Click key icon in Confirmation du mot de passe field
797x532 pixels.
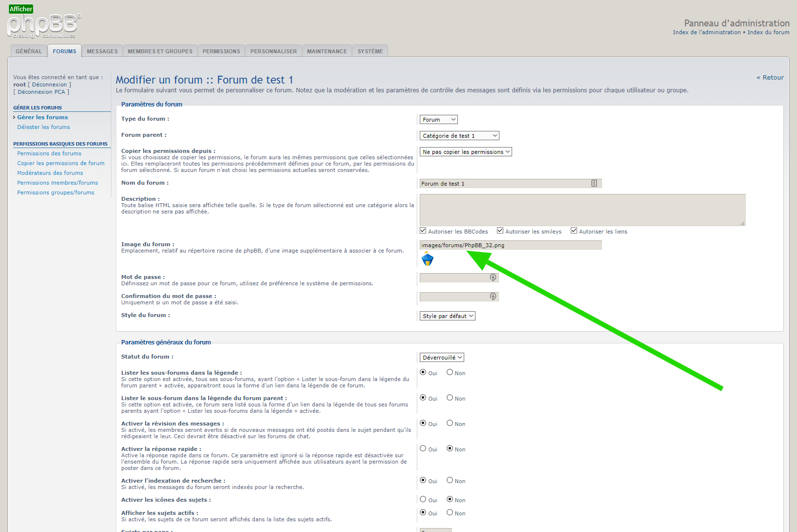coord(493,297)
